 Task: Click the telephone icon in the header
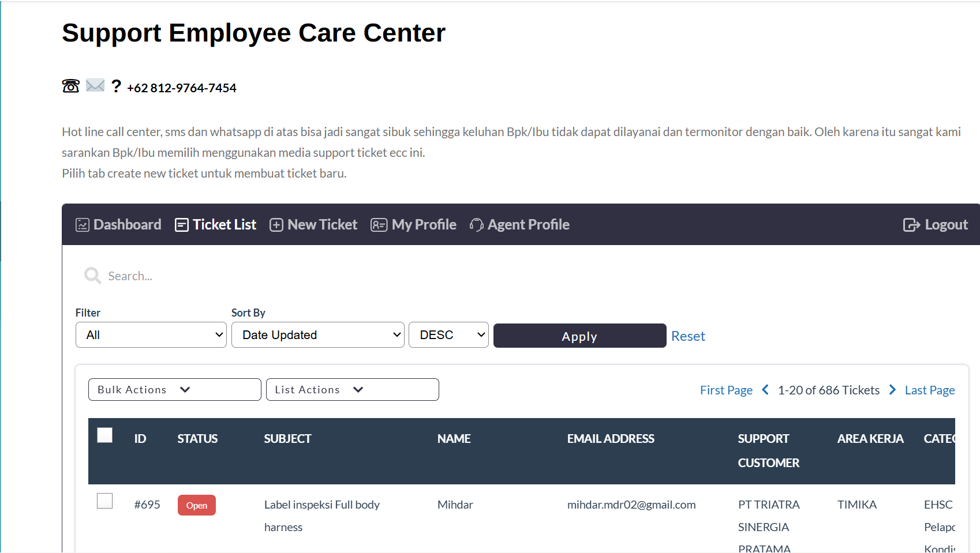click(x=70, y=86)
